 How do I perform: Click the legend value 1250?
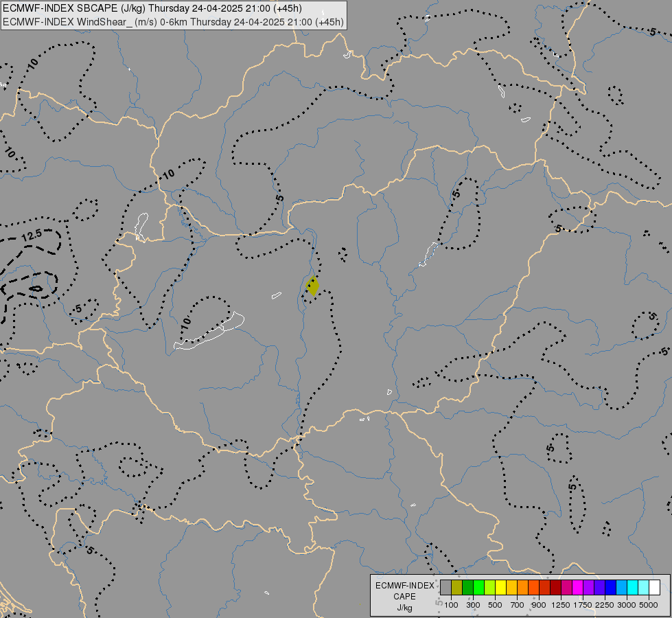pos(561,605)
